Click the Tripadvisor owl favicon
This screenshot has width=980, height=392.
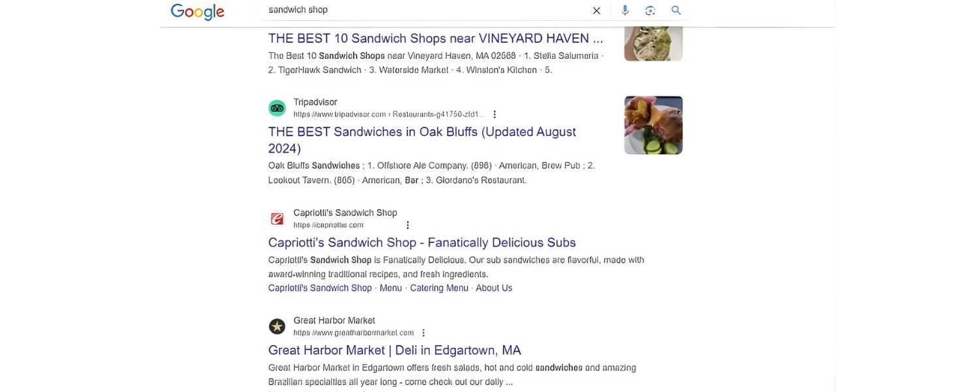coord(277,108)
